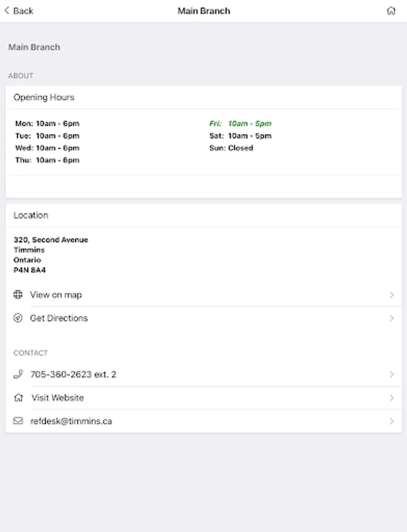The height and width of the screenshot is (532, 407).
Task: Expand the View on map chevron
Action: 392,294
